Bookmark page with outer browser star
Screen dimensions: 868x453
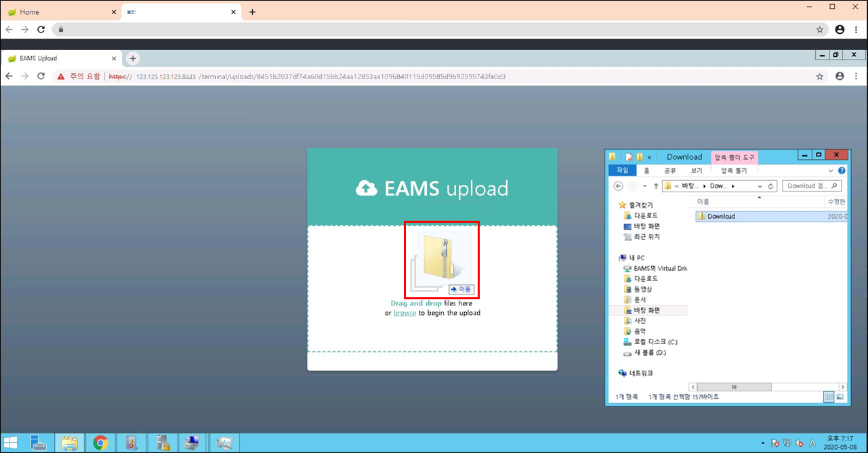(820, 30)
